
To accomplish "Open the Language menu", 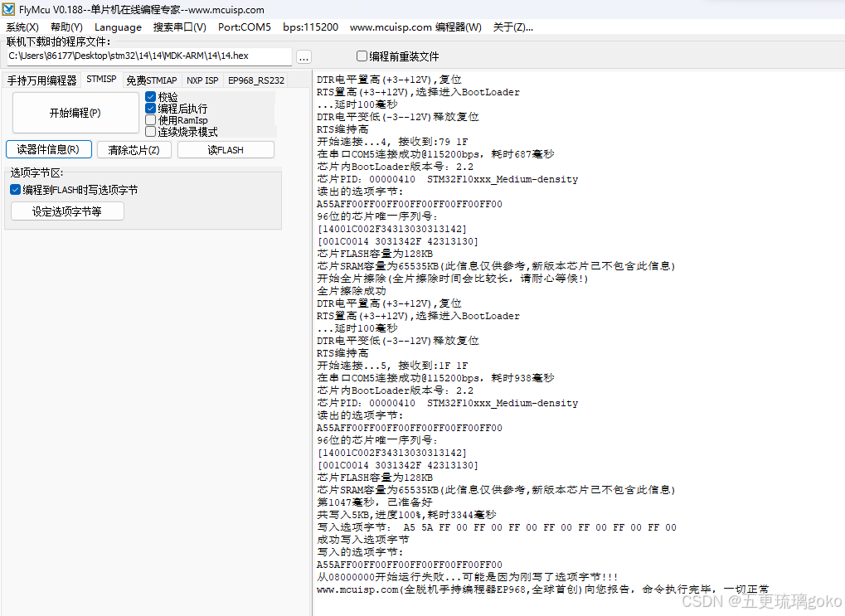I will [118, 27].
